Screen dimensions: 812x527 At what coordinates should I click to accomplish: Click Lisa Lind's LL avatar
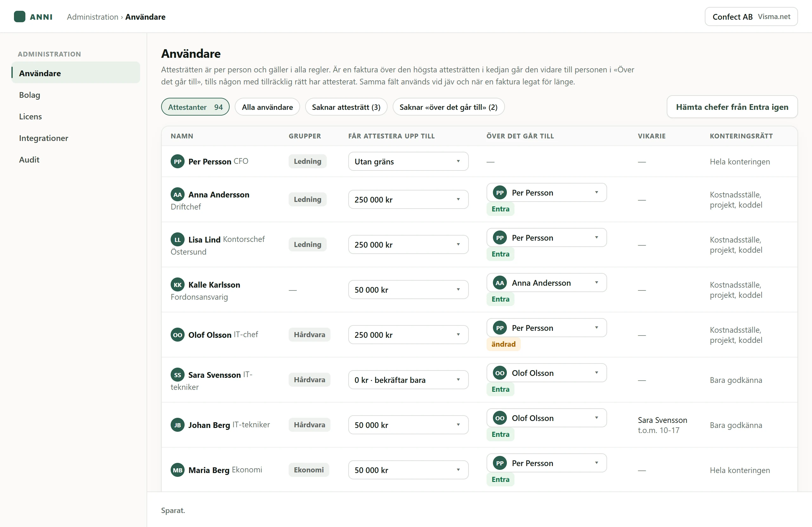(177, 240)
